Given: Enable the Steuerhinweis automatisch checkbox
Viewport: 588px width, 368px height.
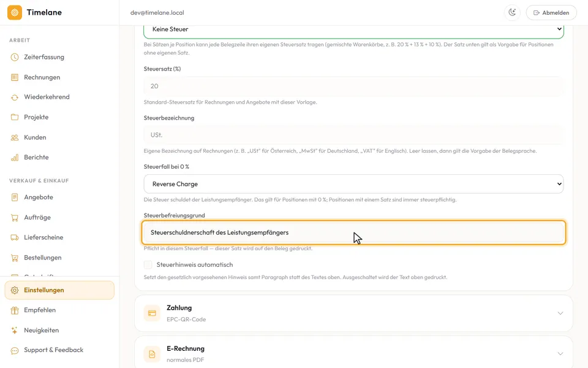Looking at the screenshot, I should (148, 265).
